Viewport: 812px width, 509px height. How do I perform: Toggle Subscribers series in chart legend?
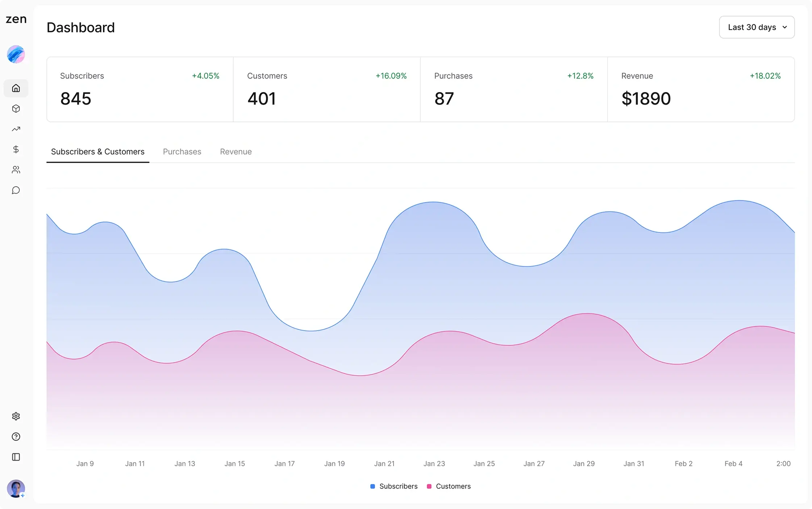point(393,486)
